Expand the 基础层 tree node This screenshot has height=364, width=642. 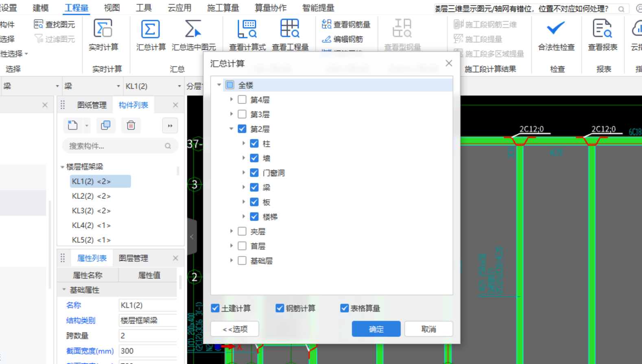point(231,261)
